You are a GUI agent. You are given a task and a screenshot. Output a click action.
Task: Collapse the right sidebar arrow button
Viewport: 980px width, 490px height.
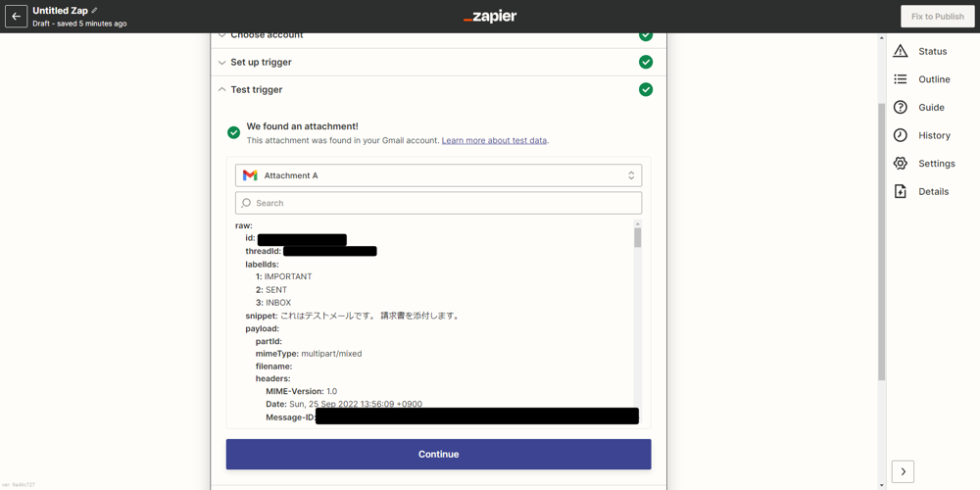(903, 471)
